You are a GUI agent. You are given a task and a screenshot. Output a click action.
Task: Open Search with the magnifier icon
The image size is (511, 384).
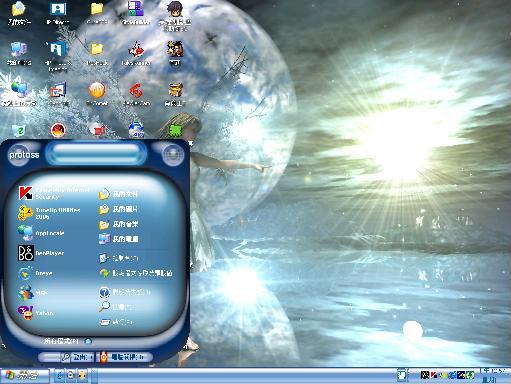pyautogui.click(x=117, y=307)
